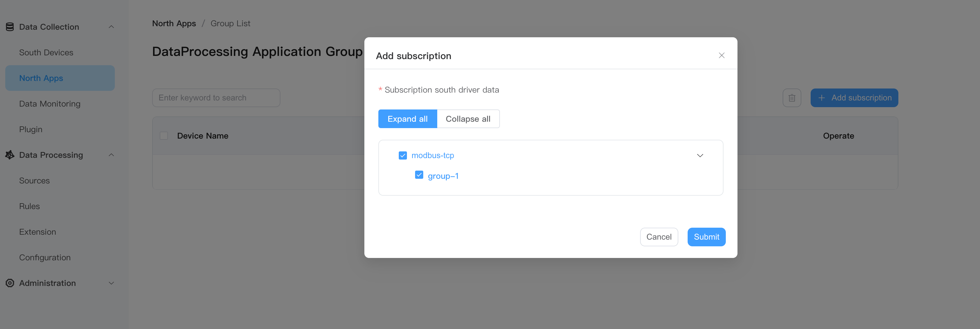
Task: Click the Data Processing sidebar icon
Action: (10, 155)
